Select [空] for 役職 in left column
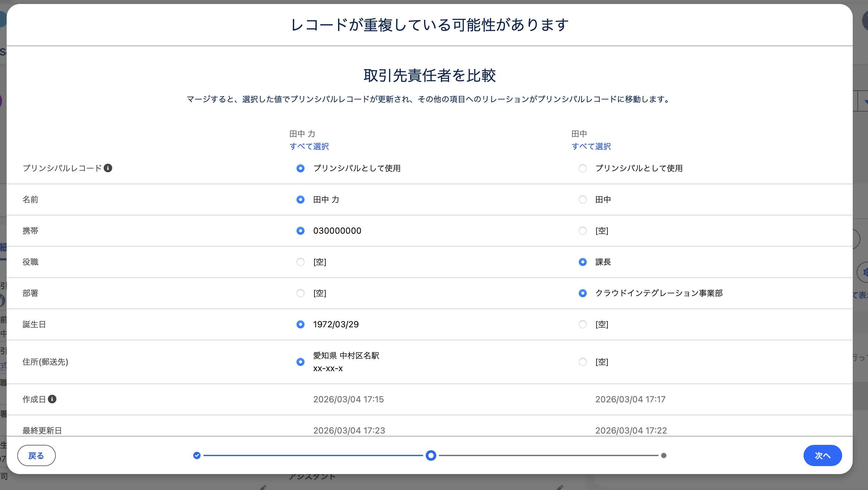Image resolution: width=868 pixels, height=490 pixels. [300, 262]
